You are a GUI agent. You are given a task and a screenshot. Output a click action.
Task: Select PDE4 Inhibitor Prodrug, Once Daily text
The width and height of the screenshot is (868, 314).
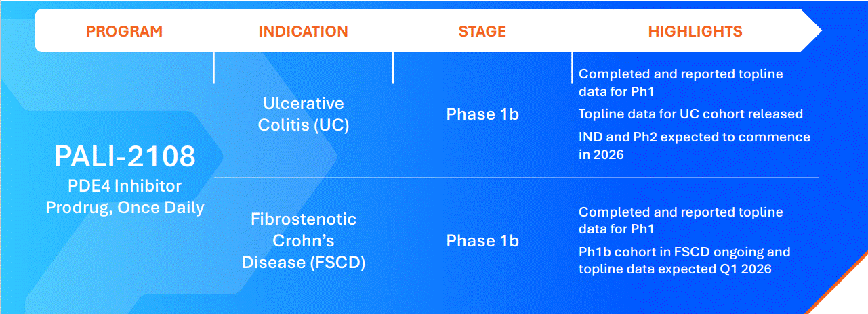coord(125,196)
